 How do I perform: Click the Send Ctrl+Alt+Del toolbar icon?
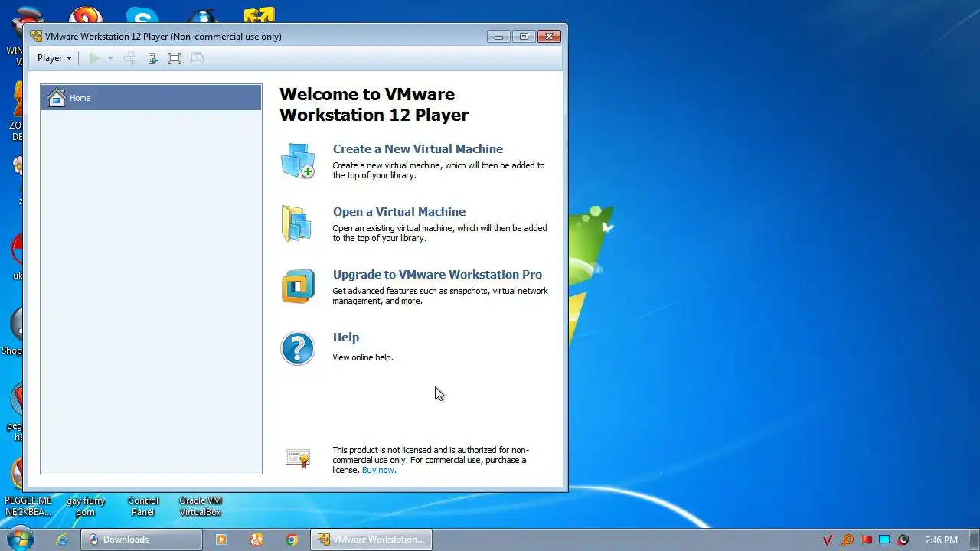click(130, 58)
